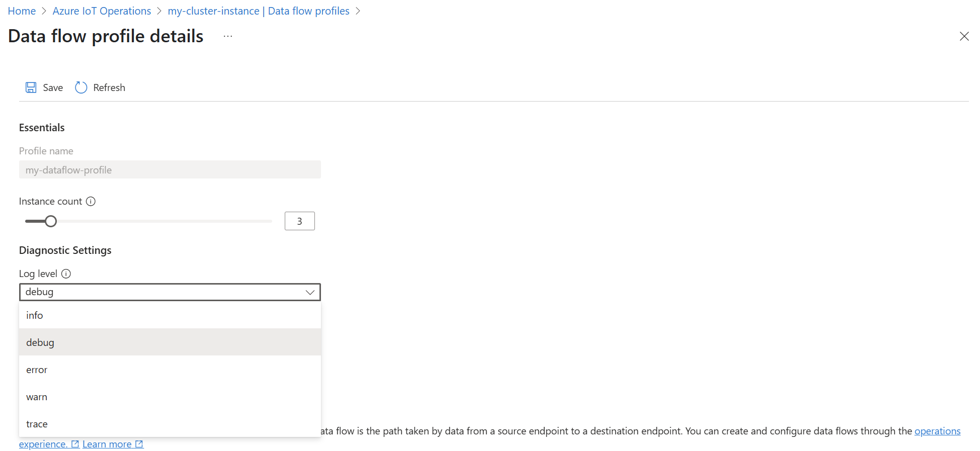Select the trace log level option
980x451 pixels.
(x=37, y=424)
